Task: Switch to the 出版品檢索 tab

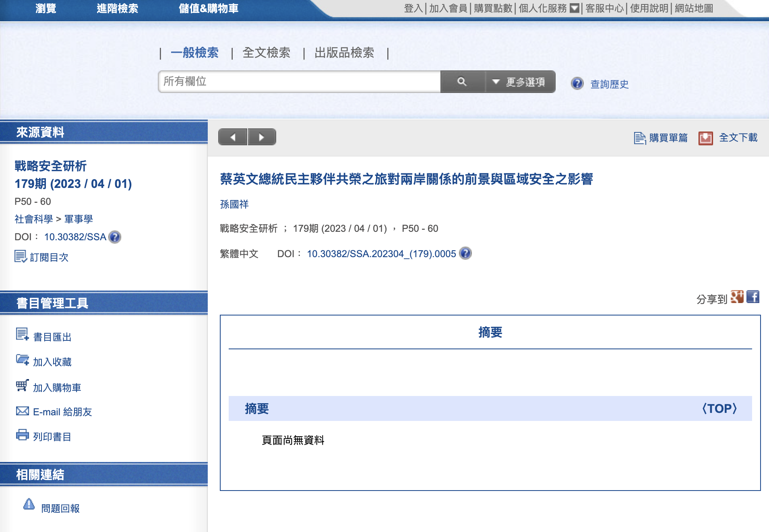Action: coord(344,53)
